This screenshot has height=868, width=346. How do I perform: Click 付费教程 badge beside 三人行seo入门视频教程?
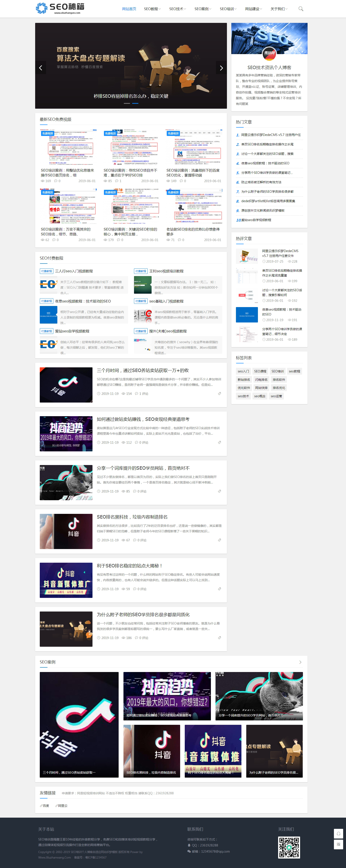[x=46, y=271]
